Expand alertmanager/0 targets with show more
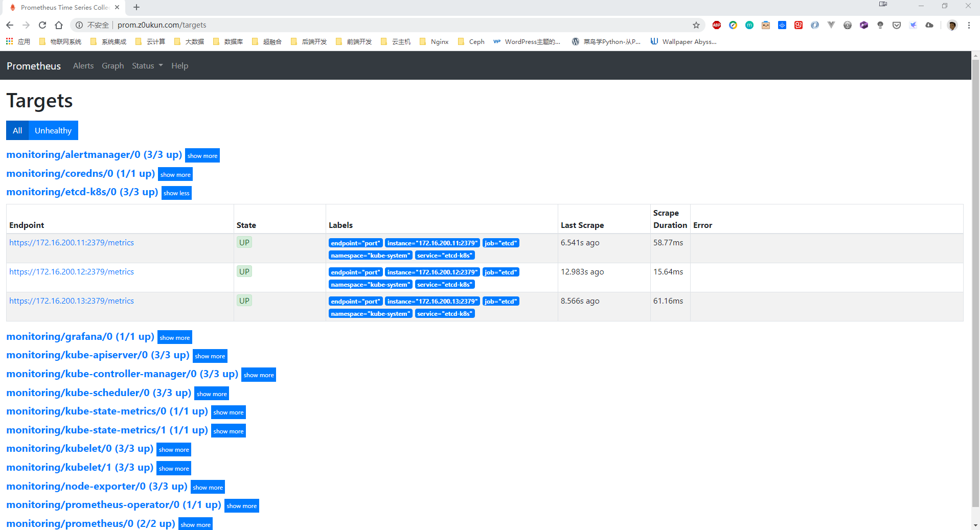Viewport: 980px width, 530px height. pyautogui.click(x=202, y=156)
